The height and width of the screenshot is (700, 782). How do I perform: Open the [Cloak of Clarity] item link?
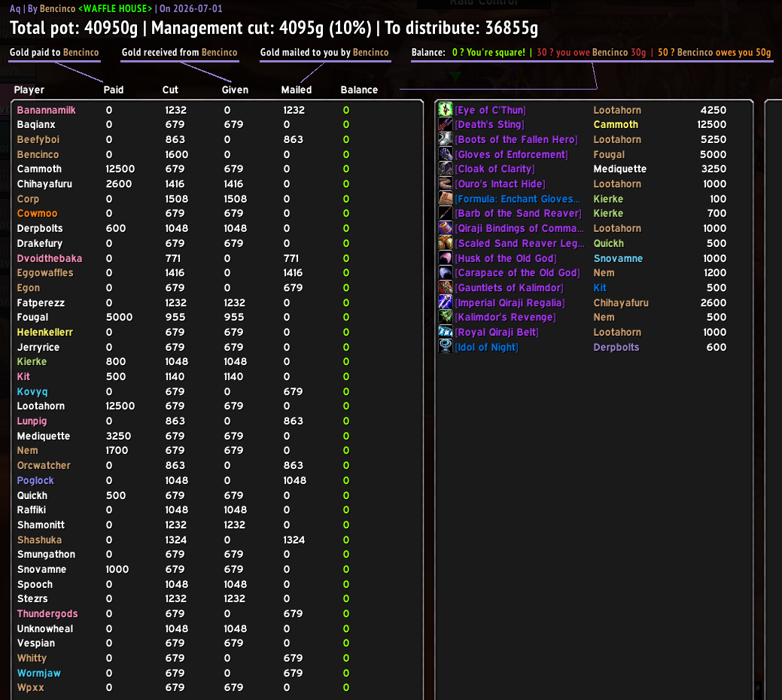(494, 169)
